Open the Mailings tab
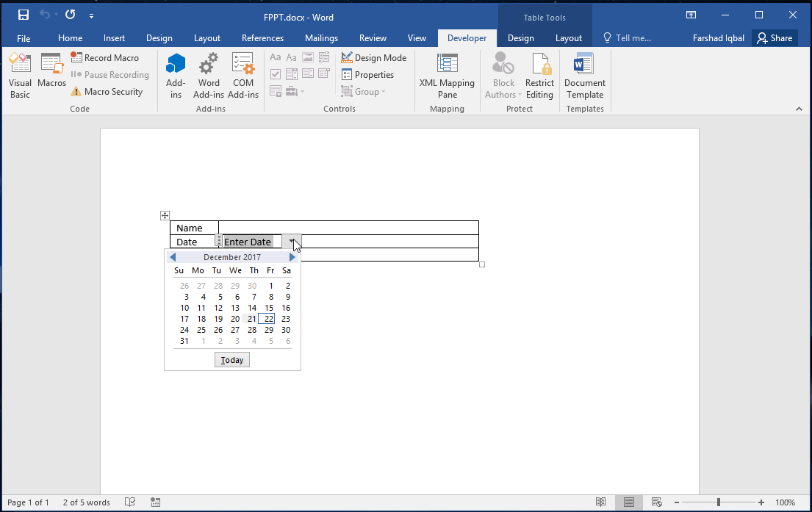 (321, 38)
